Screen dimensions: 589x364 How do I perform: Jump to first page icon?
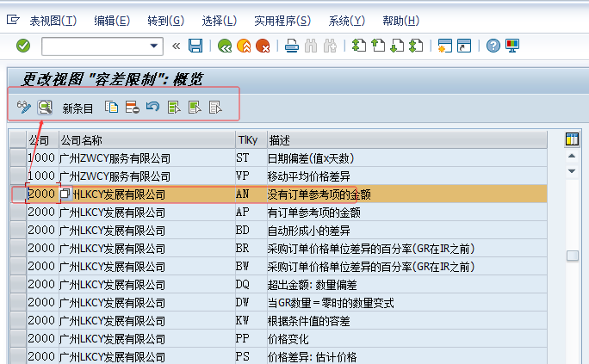[x=359, y=46]
